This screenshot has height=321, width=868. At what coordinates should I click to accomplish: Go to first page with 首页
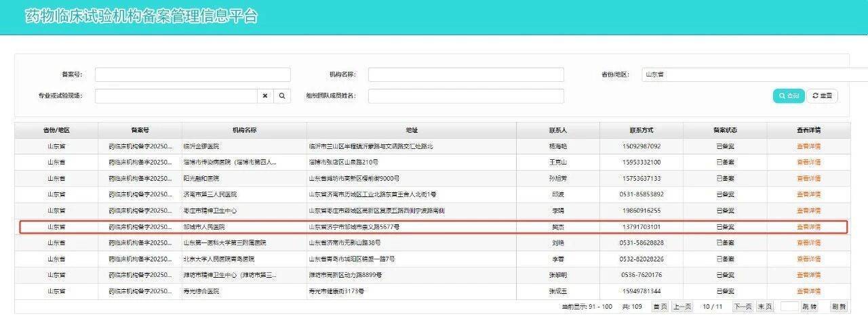pyautogui.click(x=660, y=307)
